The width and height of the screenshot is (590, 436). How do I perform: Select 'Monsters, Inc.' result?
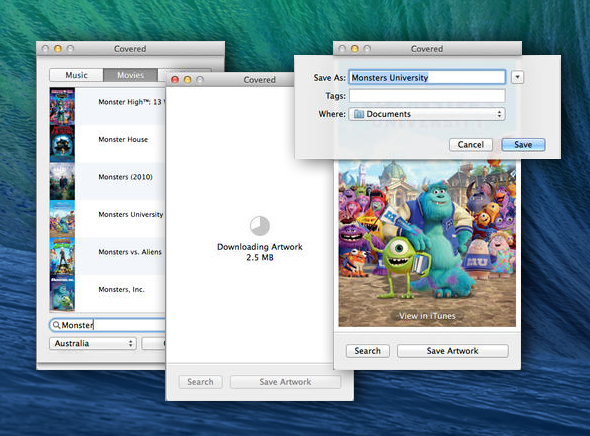point(108,293)
